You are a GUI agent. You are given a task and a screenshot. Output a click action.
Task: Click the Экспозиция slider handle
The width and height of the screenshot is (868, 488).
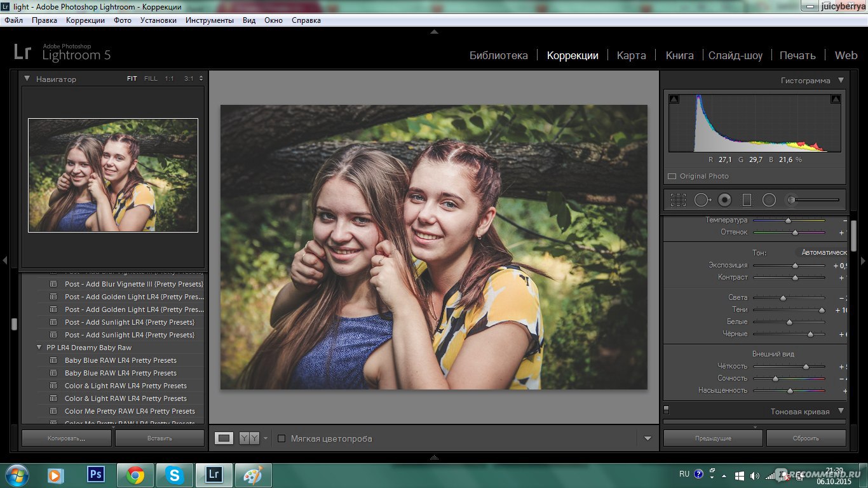point(795,266)
